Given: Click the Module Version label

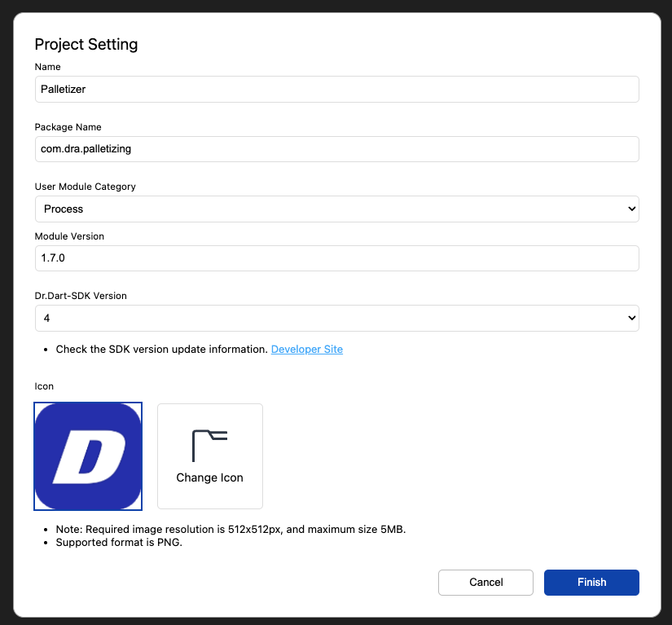Looking at the screenshot, I should coord(69,236).
